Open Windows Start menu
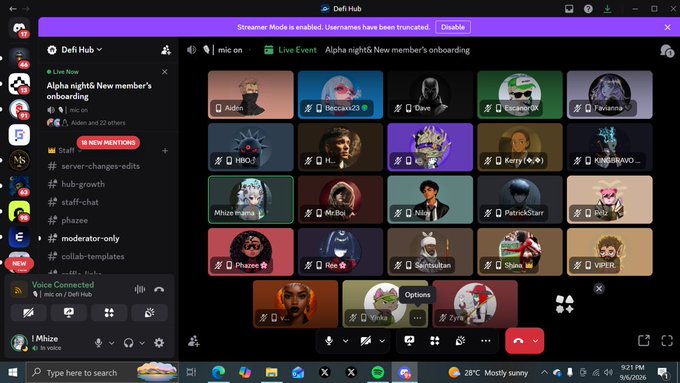This screenshot has height=383, width=680. pyautogui.click(x=13, y=373)
